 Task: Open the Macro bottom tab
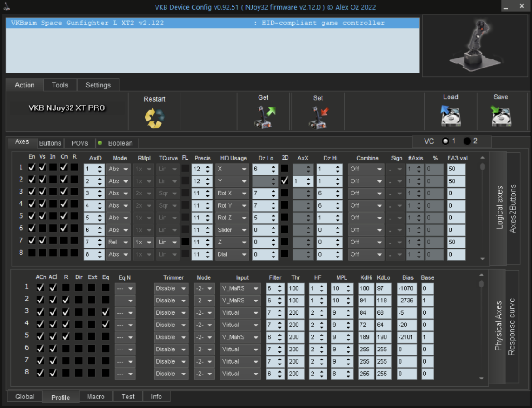point(96,397)
